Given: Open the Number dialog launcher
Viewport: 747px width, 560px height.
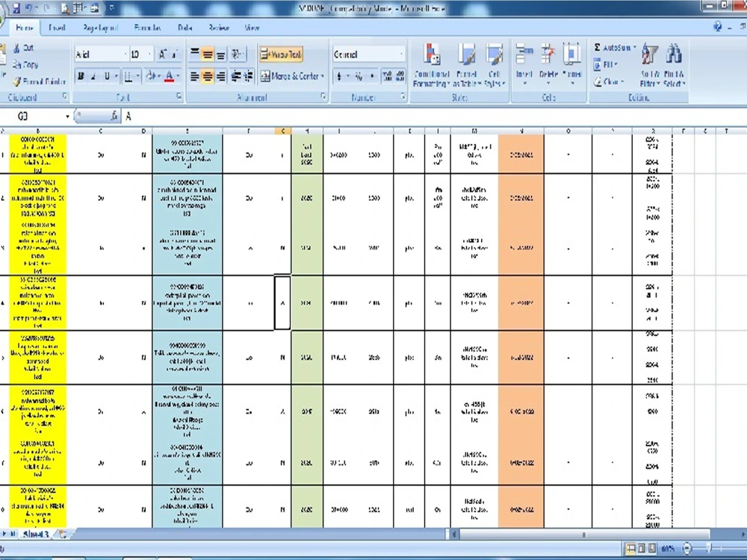Looking at the screenshot, I should click(x=403, y=96).
